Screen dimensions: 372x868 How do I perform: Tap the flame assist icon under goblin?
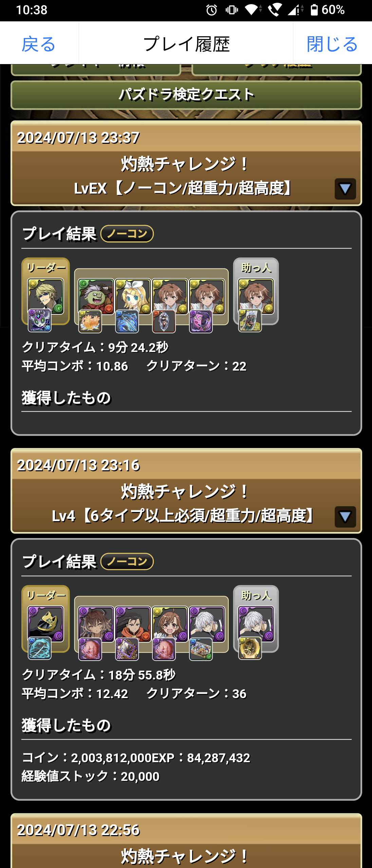90,321
